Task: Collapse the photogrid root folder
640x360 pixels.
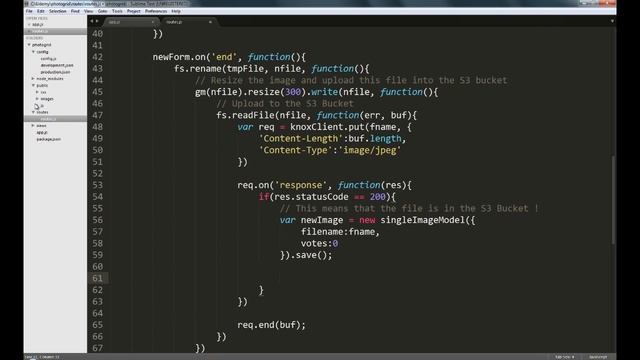Action: tap(29, 45)
